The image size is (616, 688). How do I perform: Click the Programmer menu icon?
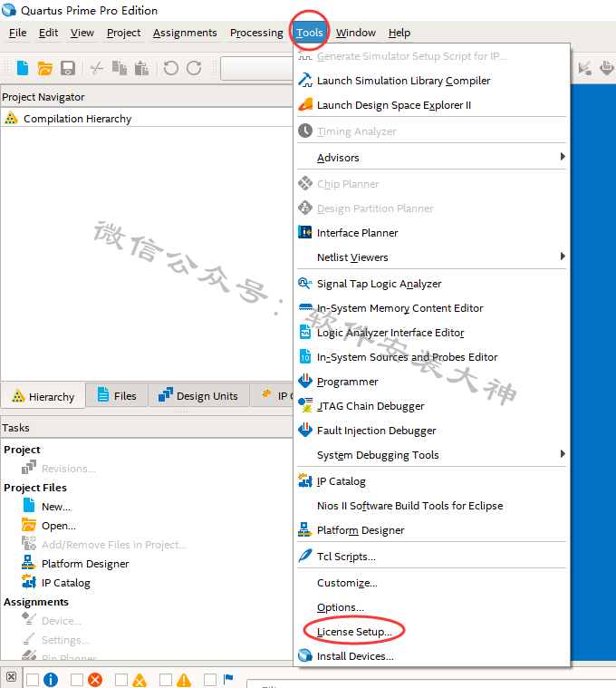click(x=305, y=382)
